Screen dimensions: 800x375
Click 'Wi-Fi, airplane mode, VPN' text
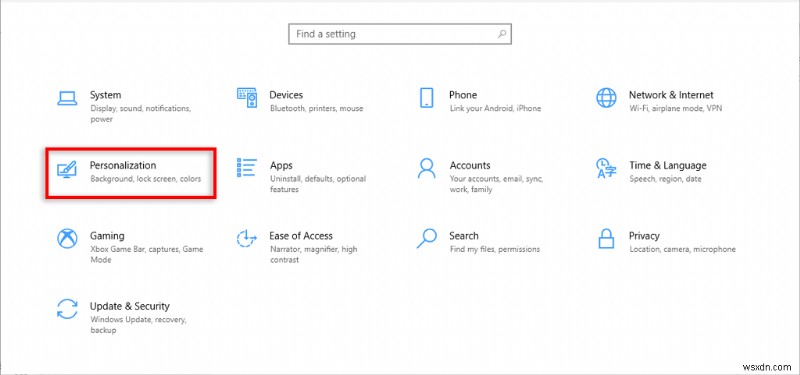tap(676, 109)
